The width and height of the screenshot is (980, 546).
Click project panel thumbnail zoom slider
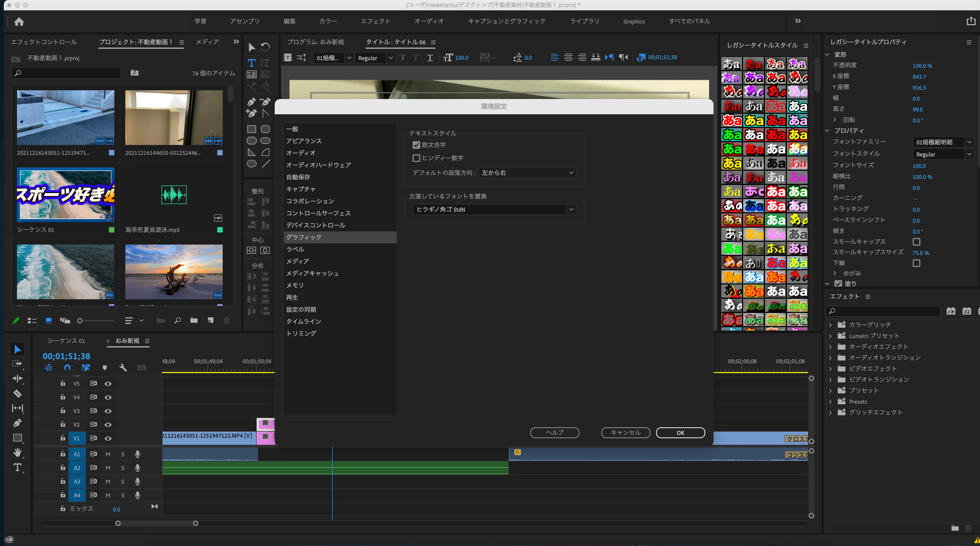pos(80,321)
